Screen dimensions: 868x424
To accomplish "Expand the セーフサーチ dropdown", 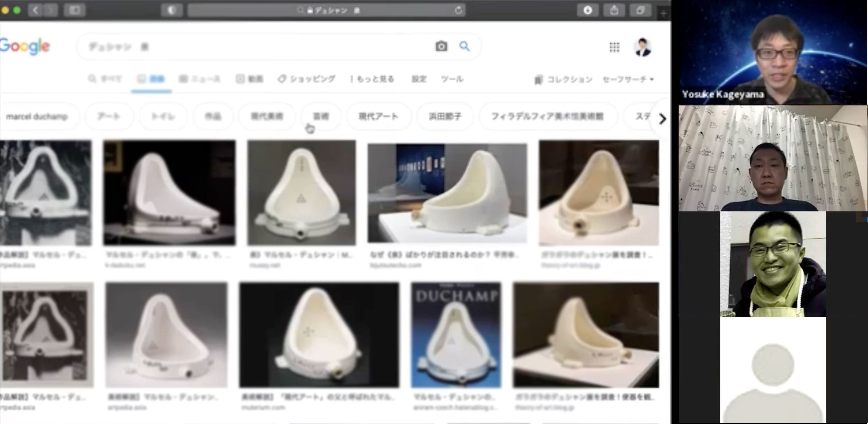I will tap(628, 79).
